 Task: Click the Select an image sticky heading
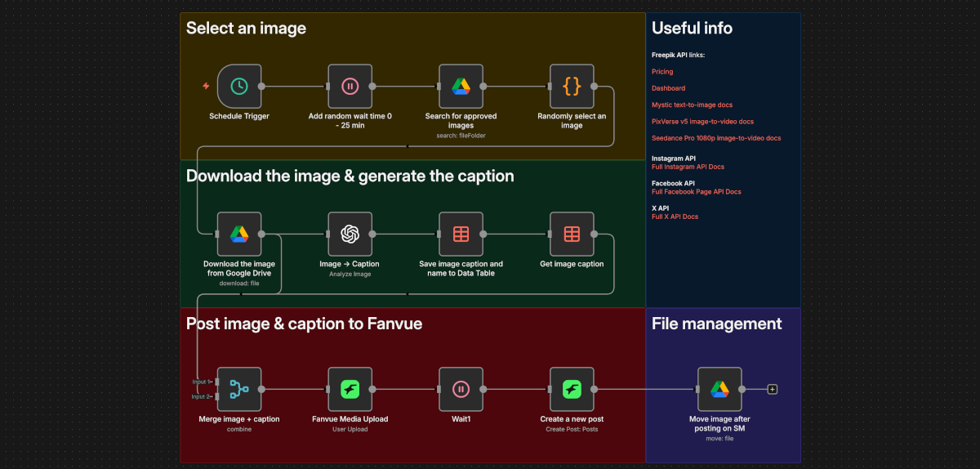246,29
